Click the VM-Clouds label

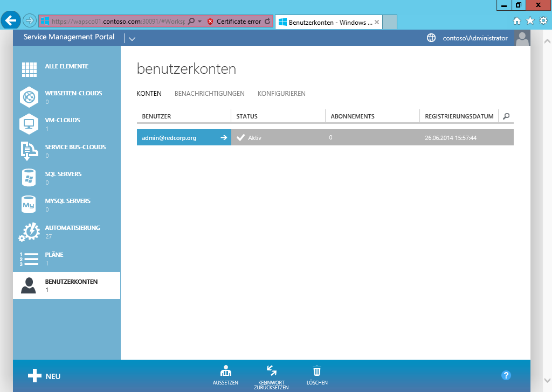click(63, 120)
